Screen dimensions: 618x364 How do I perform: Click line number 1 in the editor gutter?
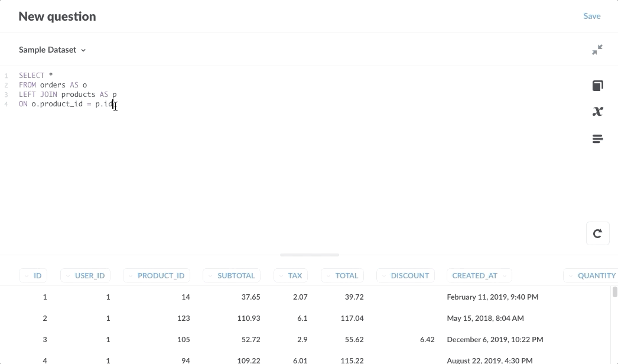pos(6,75)
